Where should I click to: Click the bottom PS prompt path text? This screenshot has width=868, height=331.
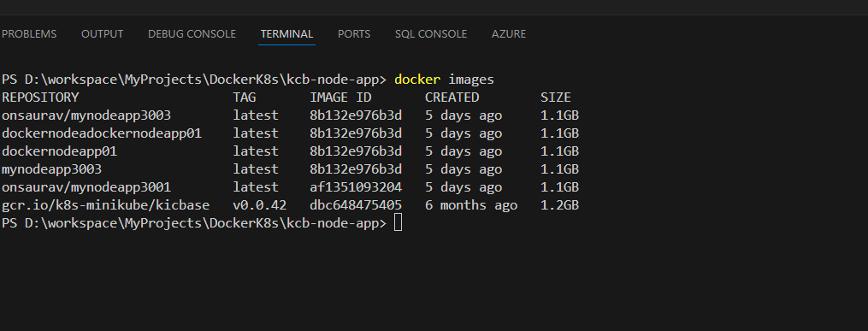194,223
